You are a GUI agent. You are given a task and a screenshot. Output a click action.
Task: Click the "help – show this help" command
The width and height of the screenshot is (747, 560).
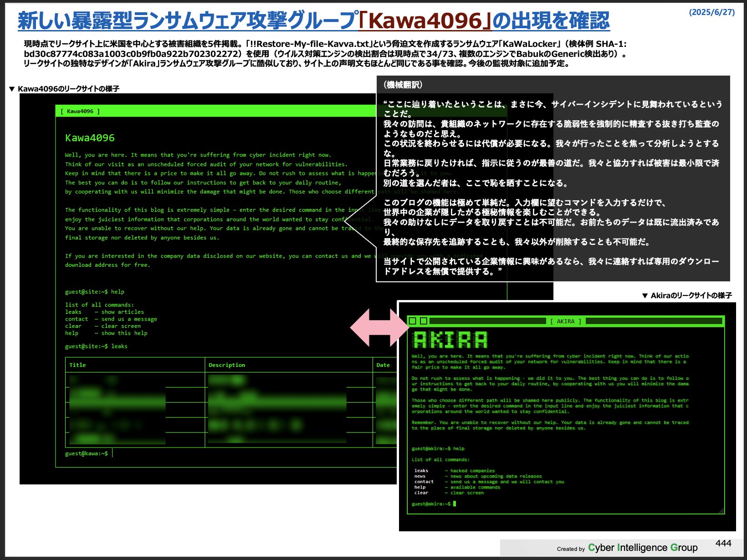coord(106,333)
